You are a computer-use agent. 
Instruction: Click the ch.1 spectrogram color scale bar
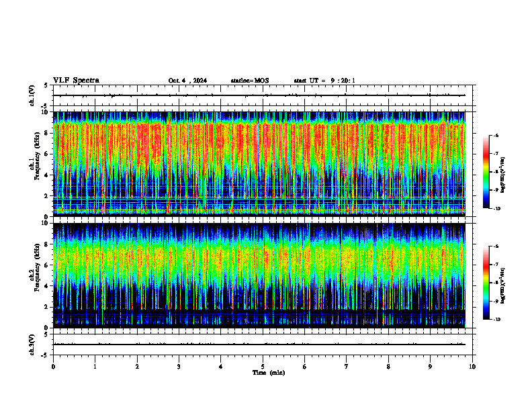pos(486,172)
